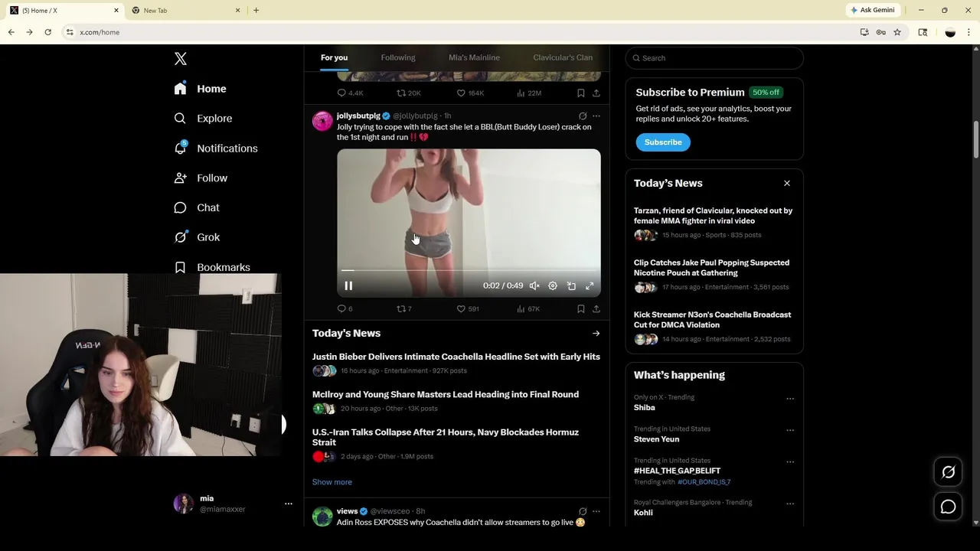Repost the jollybutpig post with 7 reposts

[403, 309]
